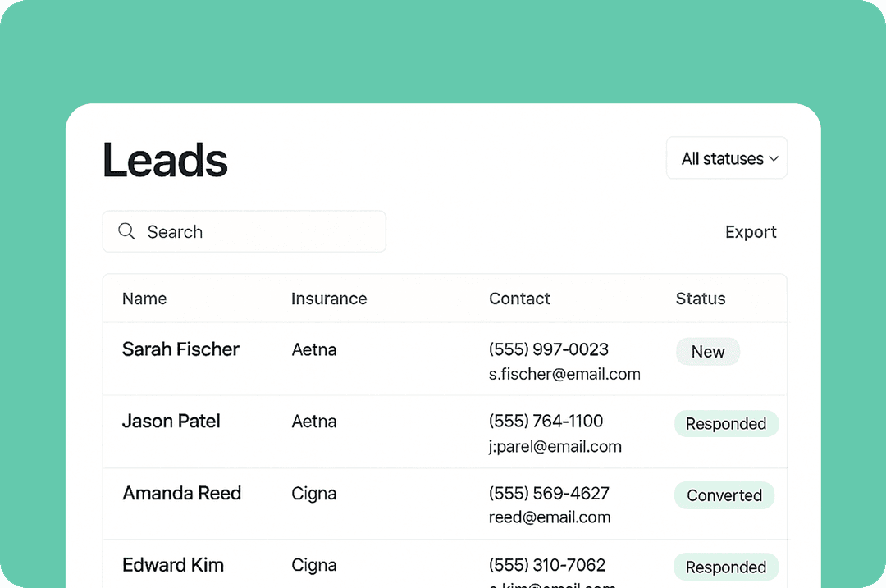Image resolution: width=886 pixels, height=588 pixels.
Task: Sort by the Name column header
Action: coord(144,299)
